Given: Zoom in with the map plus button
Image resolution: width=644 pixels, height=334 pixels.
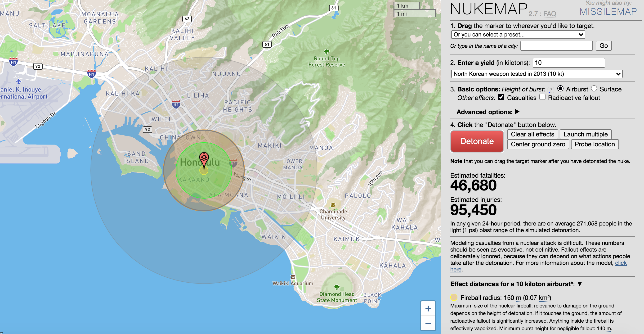Looking at the screenshot, I should (x=428, y=308).
